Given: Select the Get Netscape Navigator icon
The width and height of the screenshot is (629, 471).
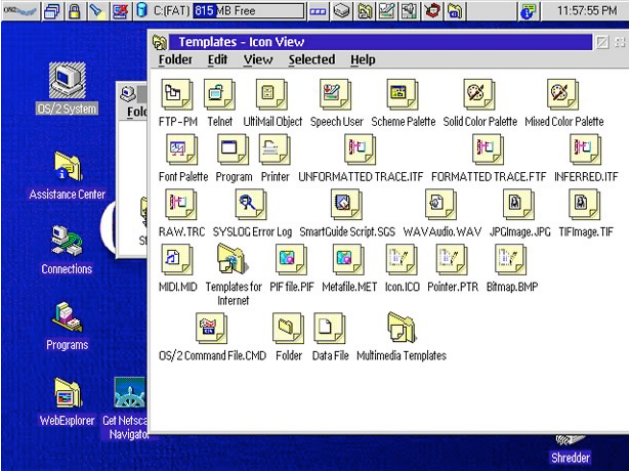Looking at the screenshot, I should 129,393.
